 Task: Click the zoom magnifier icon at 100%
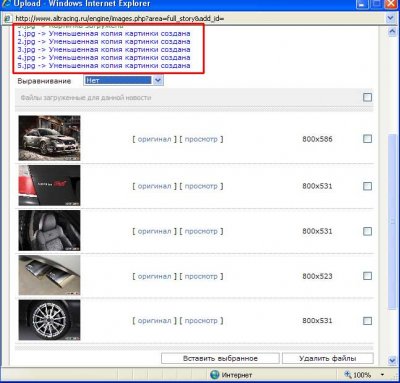(x=348, y=374)
